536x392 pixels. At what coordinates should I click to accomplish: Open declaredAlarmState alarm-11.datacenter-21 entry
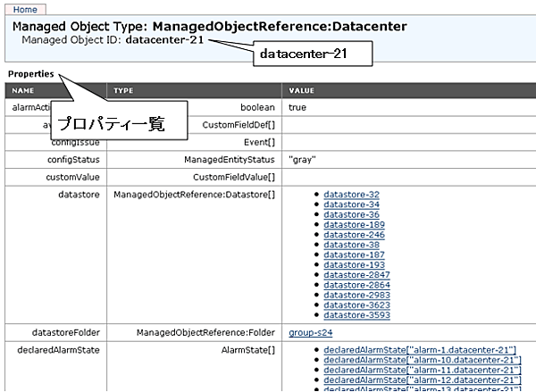click(422, 370)
